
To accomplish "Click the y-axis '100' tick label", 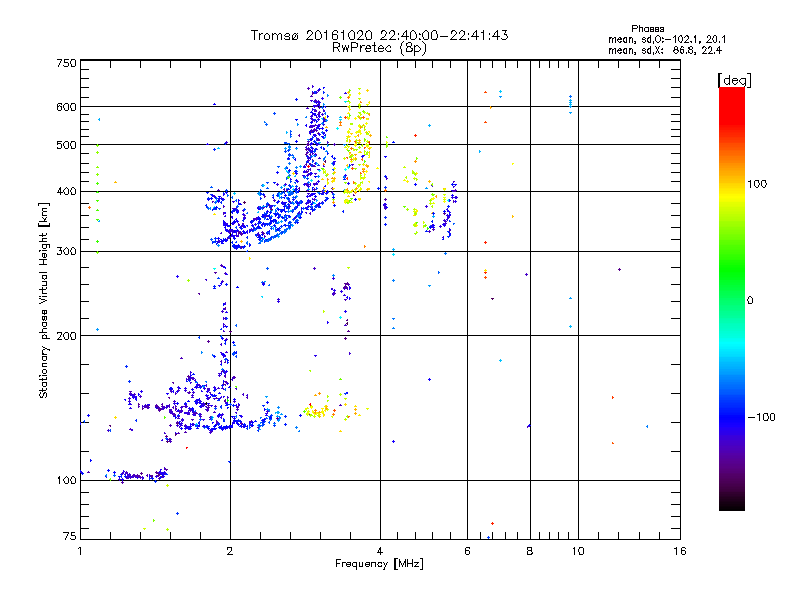I will pos(66,481).
